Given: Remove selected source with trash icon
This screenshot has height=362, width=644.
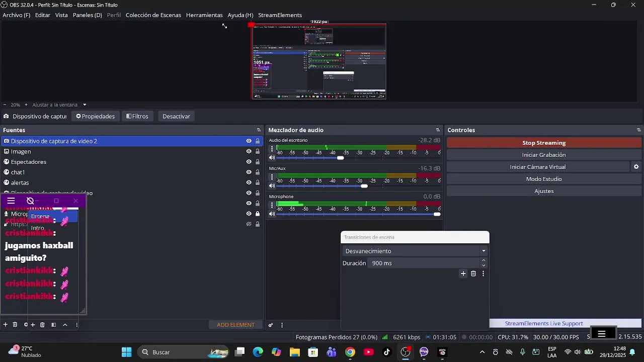Looking at the screenshot, I should coord(15,325).
